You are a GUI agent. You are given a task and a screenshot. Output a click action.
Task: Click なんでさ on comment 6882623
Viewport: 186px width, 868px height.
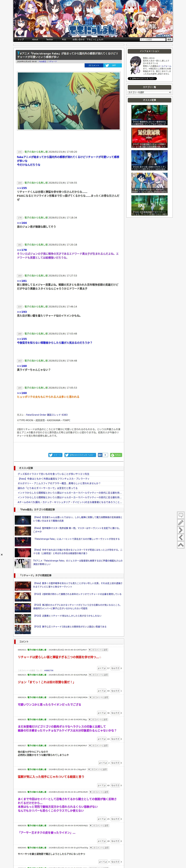tap(115, 691)
